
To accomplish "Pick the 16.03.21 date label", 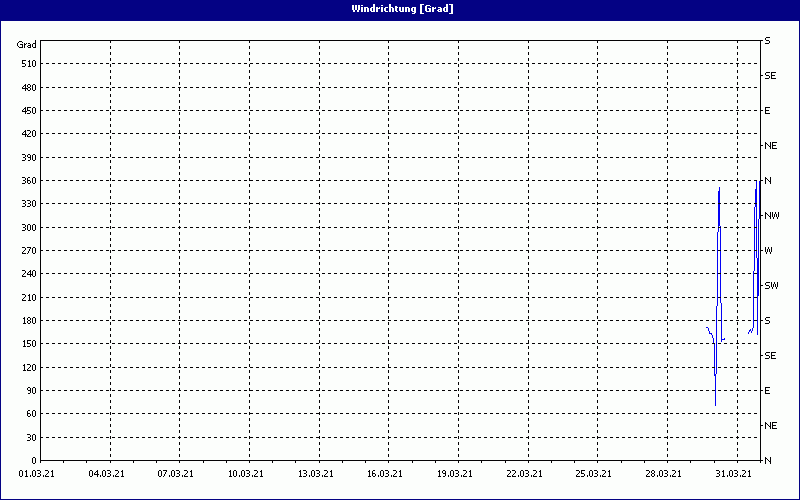I will (x=384, y=474).
